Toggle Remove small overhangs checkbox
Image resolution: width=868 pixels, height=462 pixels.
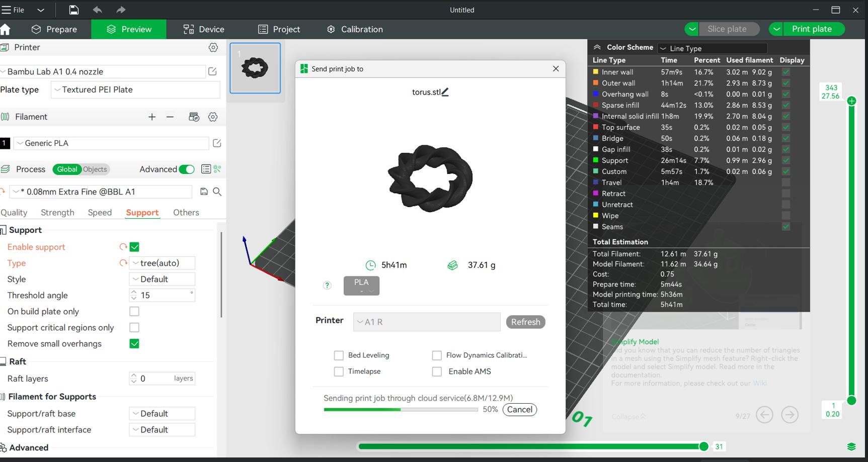click(x=134, y=343)
